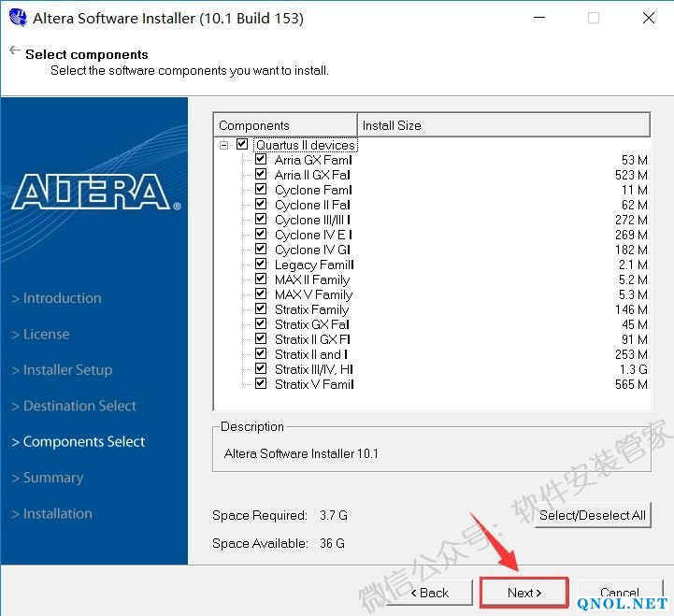Go to previous step with Back button

(429, 593)
